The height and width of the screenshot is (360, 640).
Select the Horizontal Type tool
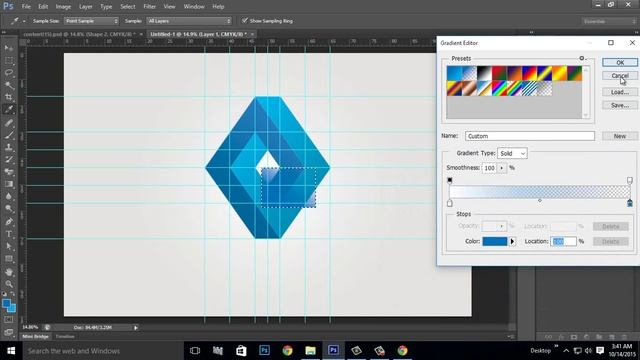coord(9,234)
